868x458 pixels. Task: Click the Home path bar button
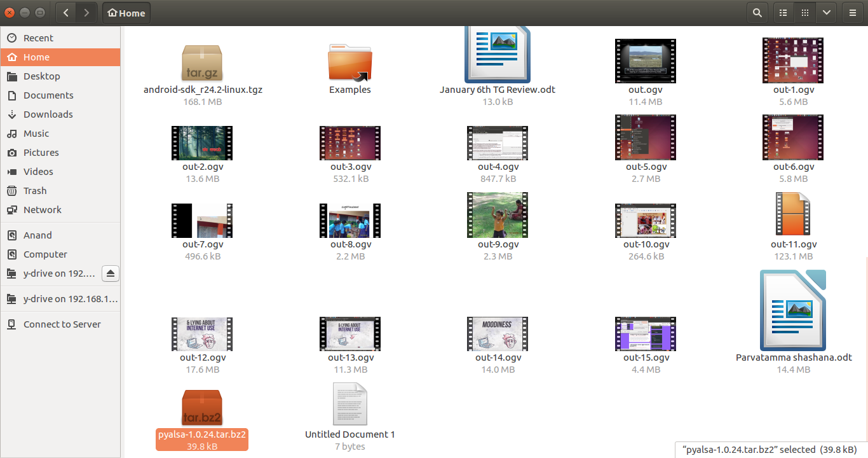coord(126,13)
